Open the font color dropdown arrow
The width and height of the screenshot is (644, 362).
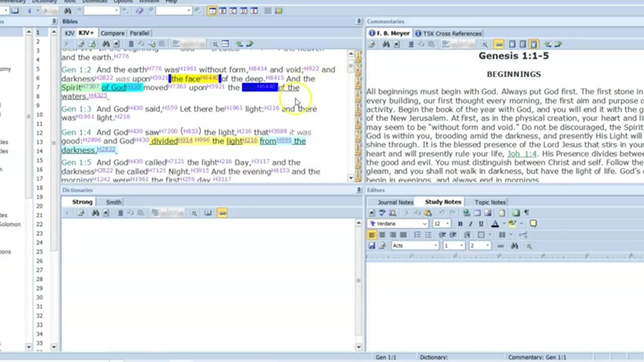coord(504,224)
